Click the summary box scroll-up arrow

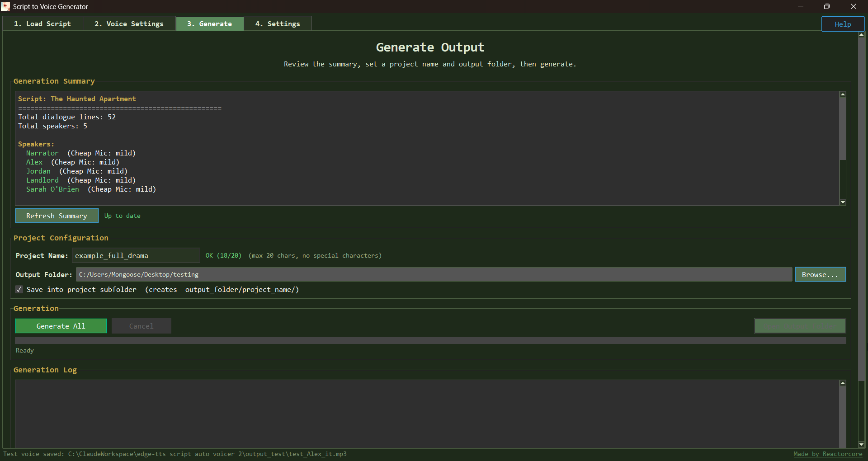[843, 94]
